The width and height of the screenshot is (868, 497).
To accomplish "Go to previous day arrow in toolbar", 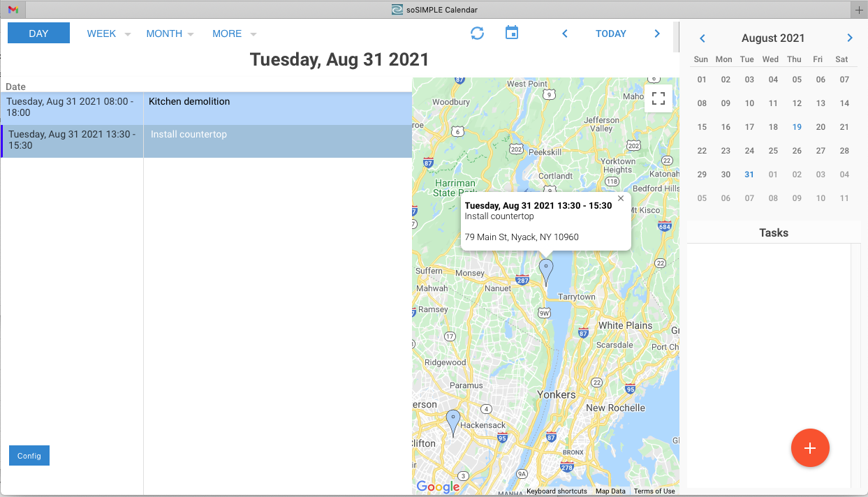I will (x=565, y=34).
